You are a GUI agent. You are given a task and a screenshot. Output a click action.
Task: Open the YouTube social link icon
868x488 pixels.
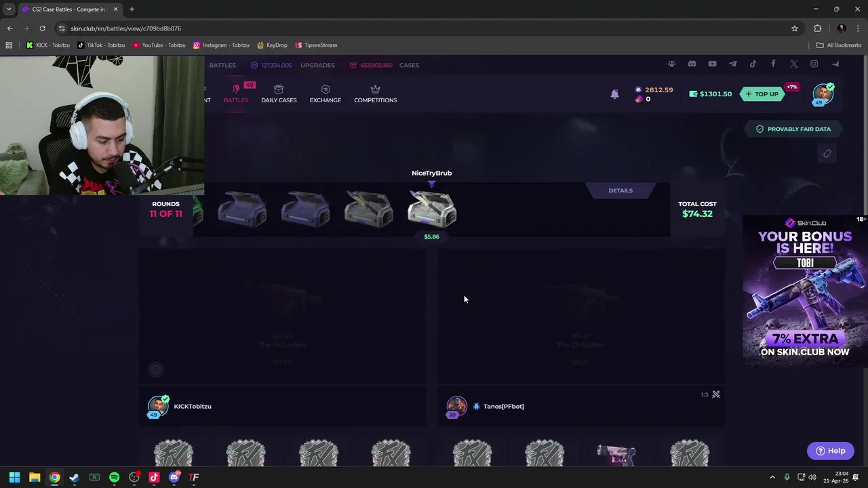point(712,64)
